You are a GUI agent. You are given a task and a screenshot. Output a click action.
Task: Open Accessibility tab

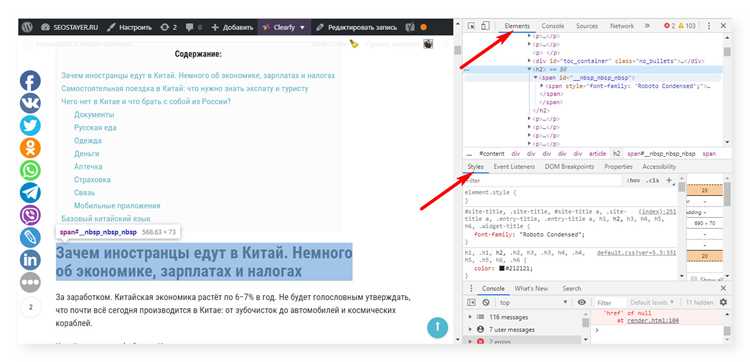(x=659, y=167)
